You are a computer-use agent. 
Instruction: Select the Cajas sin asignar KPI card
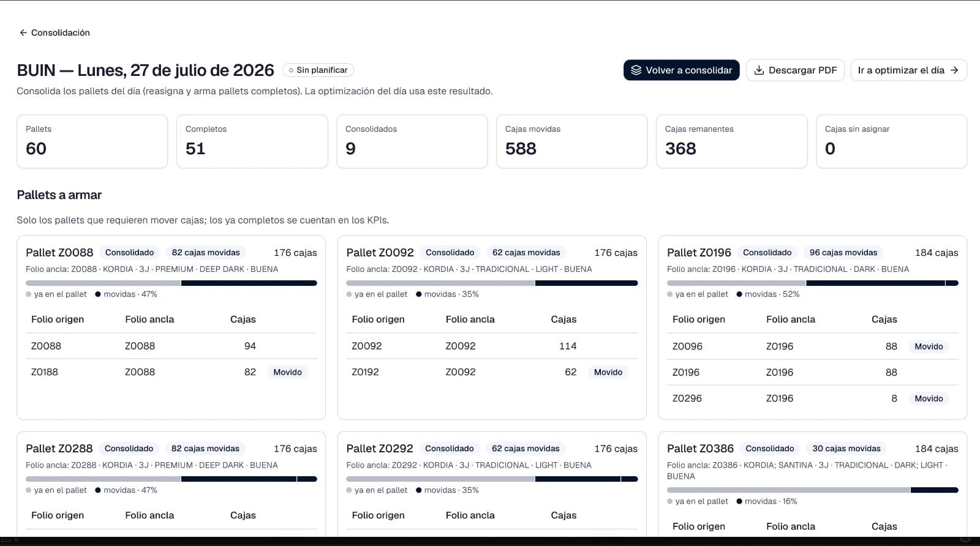[892, 141]
